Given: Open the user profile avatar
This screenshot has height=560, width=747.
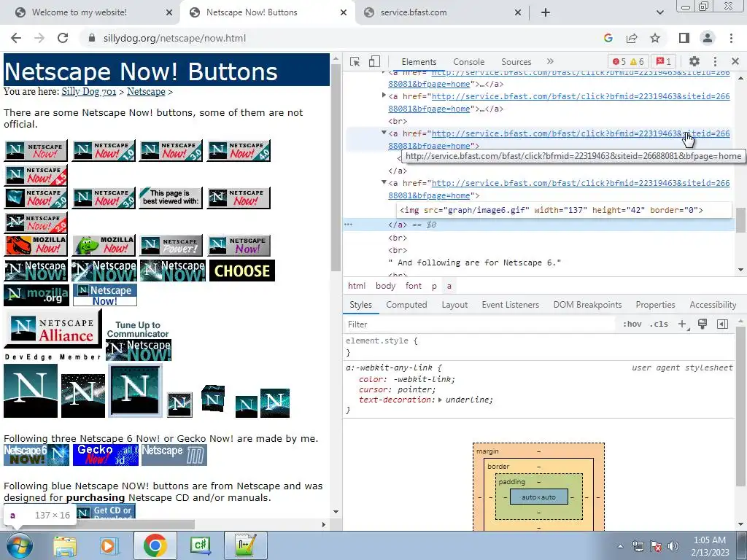Looking at the screenshot, I should pos(708,38).
